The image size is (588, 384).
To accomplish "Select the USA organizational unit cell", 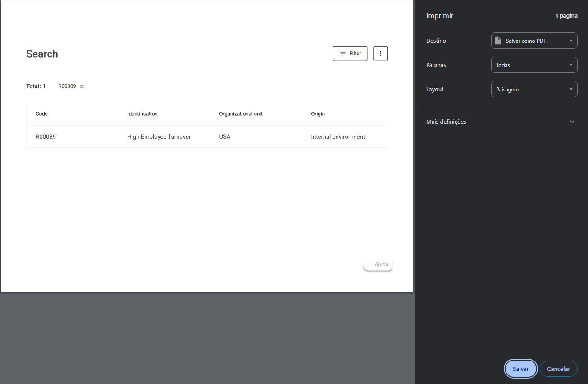I will pos(224,136).
